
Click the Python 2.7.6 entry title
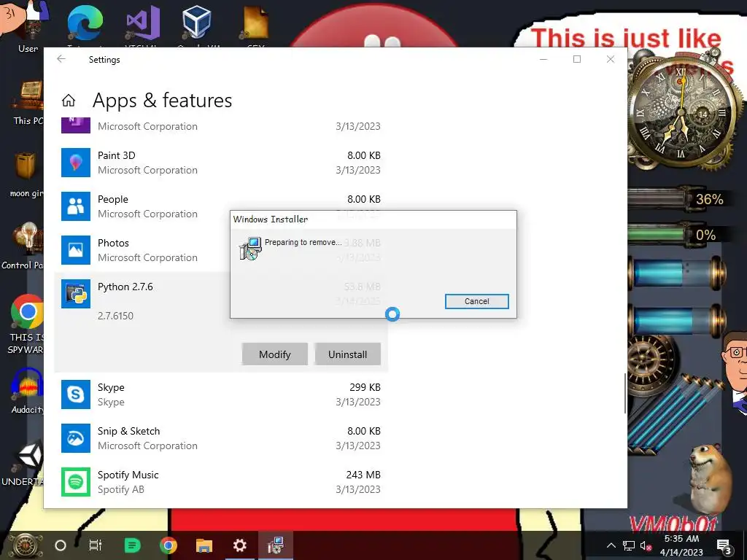[125, 287]
